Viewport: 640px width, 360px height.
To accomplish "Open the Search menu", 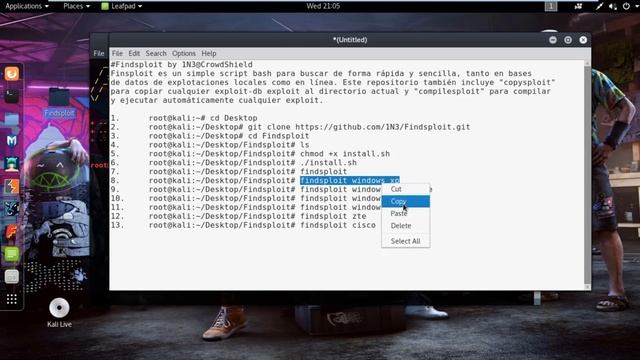I will pos(156,53).
